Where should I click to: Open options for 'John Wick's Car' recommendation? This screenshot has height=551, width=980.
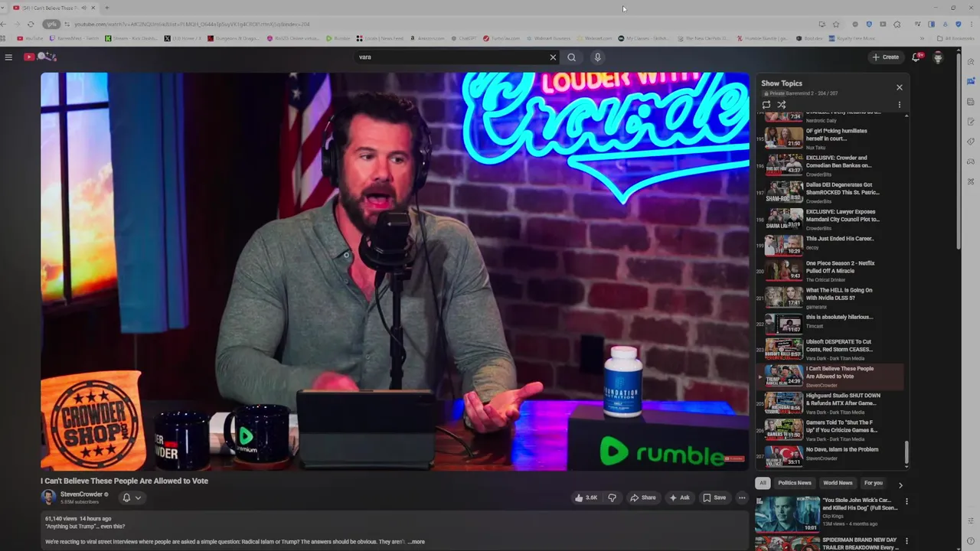[x=906, y=502]
